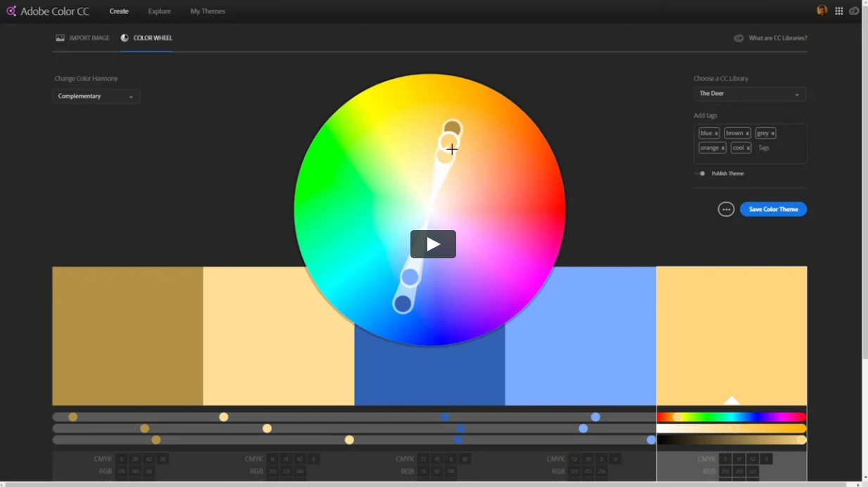
Task: Go to My Themes in navigation
Action: click(208, 11)
